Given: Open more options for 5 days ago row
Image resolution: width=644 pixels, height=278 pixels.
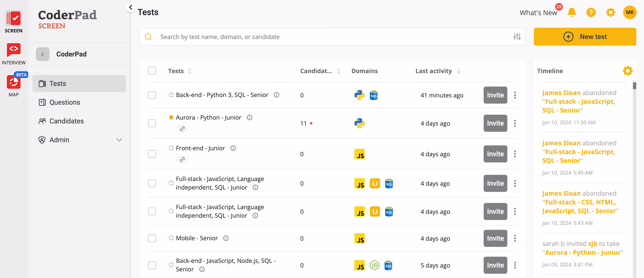Looking at the screenshot, I should tap(515, 265).
